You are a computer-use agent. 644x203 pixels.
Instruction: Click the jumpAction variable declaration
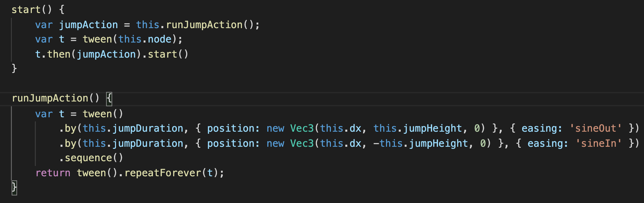88,25
